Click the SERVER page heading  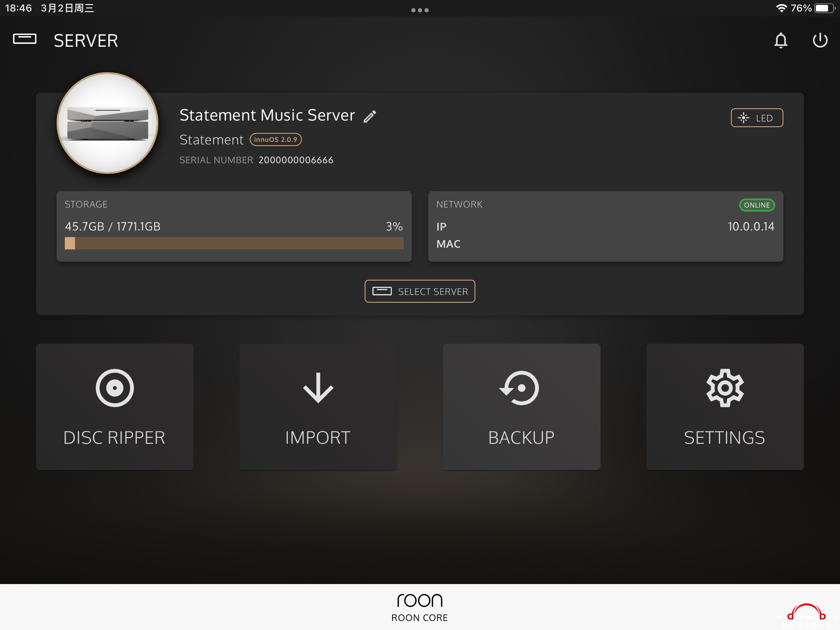86,41
